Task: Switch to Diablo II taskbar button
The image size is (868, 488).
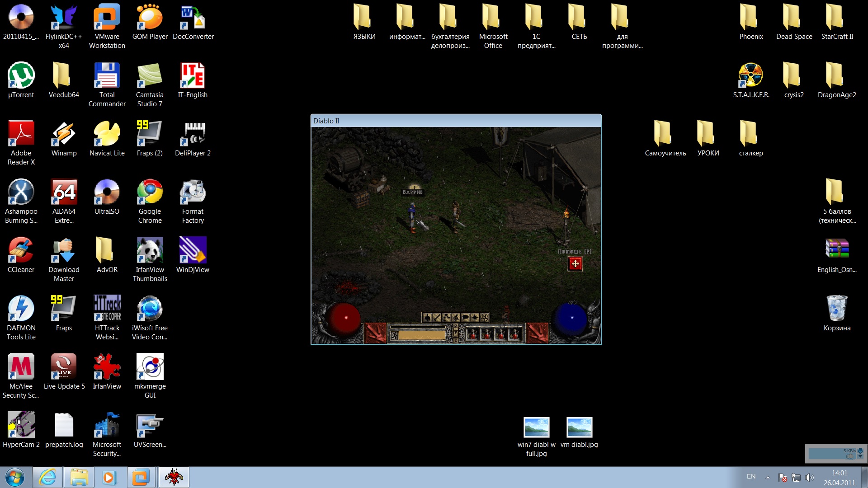Action: (x=174, y=477)
